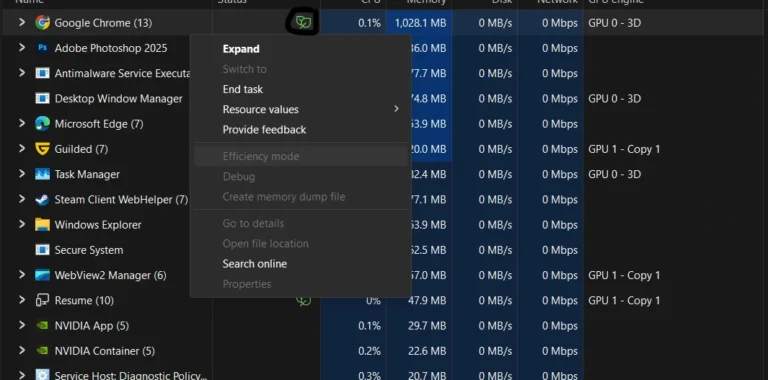Click the efficiency leaf icon on Chrome row

303,22
